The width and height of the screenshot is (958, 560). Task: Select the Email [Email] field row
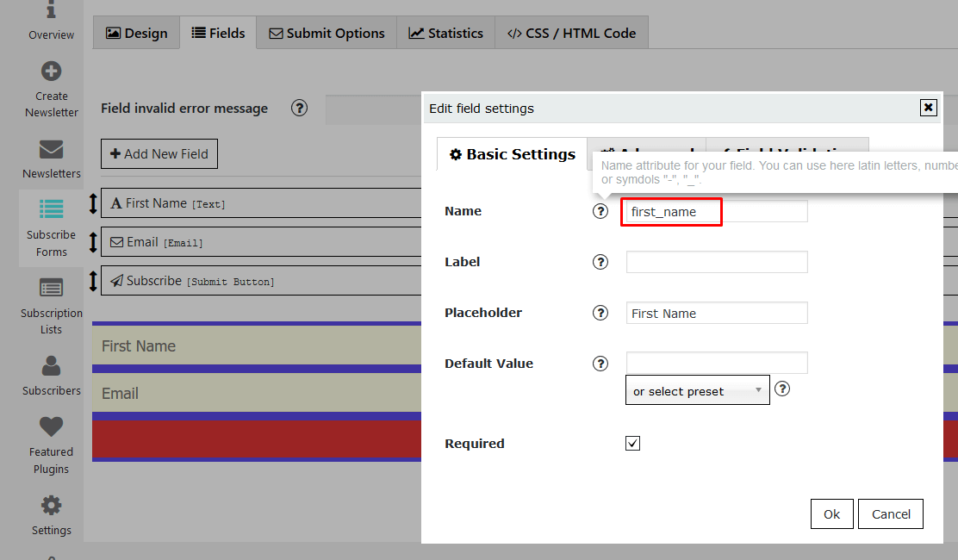(261, 242)
